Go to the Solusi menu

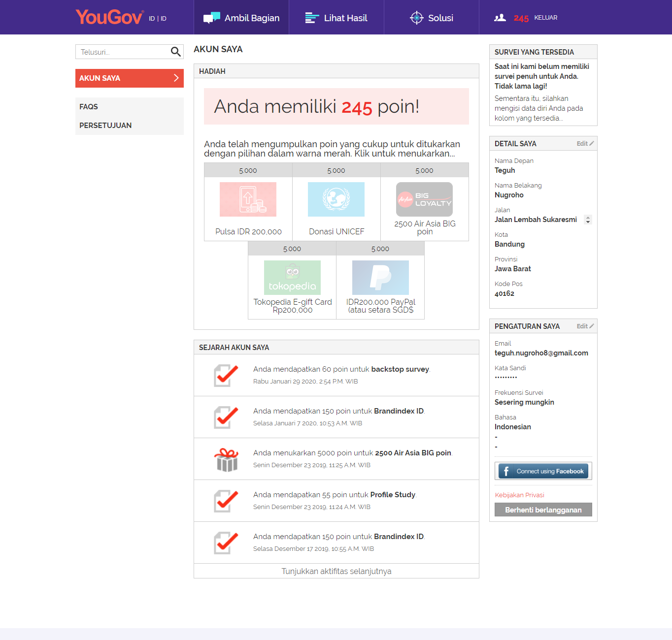click(x=432, y=18)
